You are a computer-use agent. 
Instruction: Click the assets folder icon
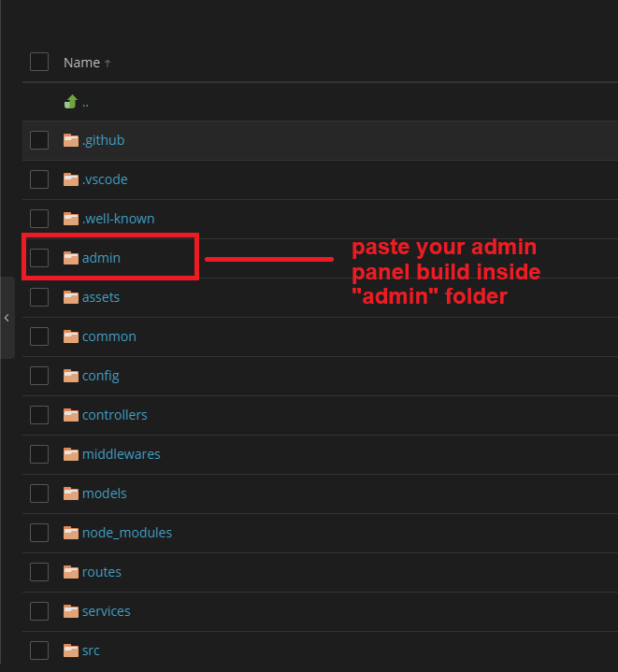coord(71,297)
